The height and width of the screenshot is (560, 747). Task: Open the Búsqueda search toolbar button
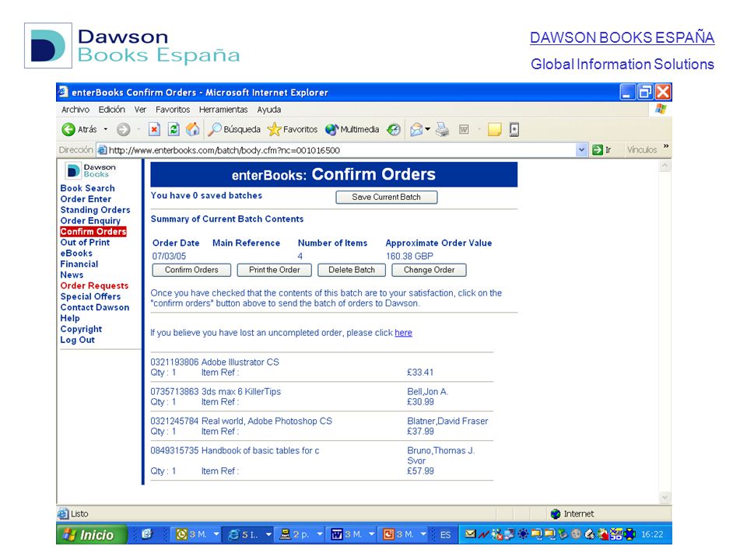tap(234, 129)
